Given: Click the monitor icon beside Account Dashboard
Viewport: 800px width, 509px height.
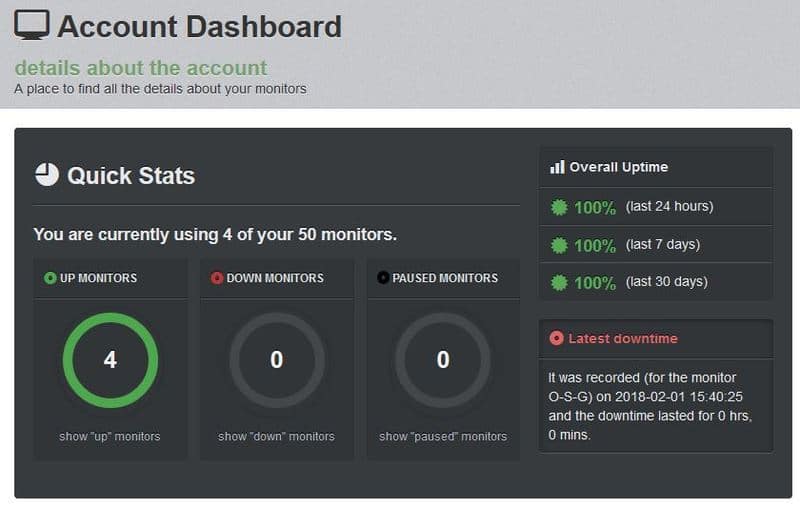Looking at the screenshot, I should (x=32, y=25).
